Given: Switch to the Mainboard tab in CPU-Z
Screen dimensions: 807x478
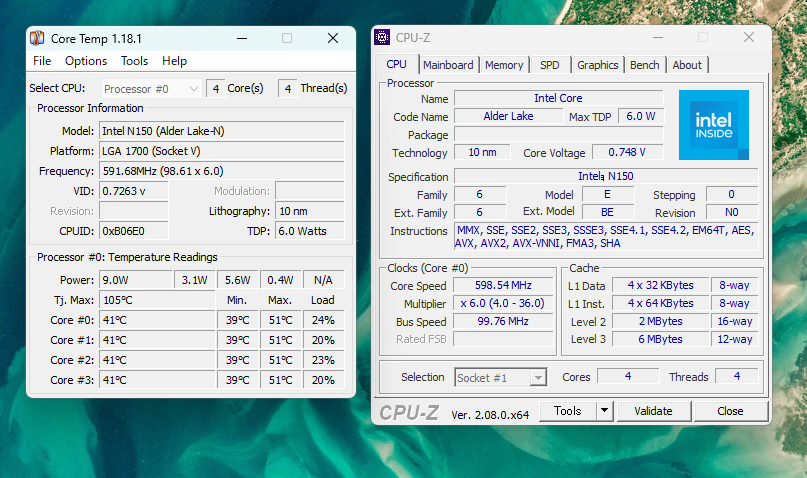Looking at the screenshot, I should tap(448, 65).
